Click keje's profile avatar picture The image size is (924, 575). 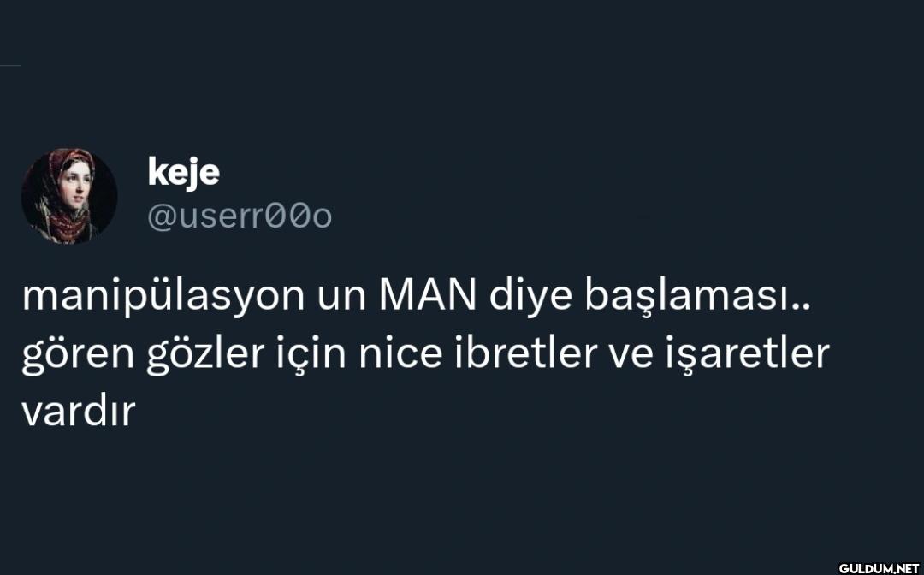(69, 196)
